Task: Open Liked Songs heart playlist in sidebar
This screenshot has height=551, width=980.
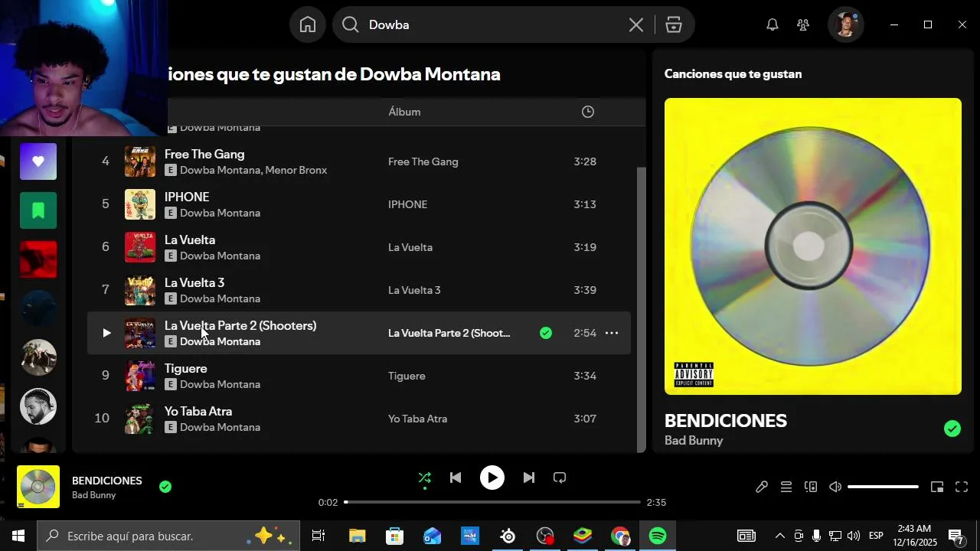Action: click(38, 161)
